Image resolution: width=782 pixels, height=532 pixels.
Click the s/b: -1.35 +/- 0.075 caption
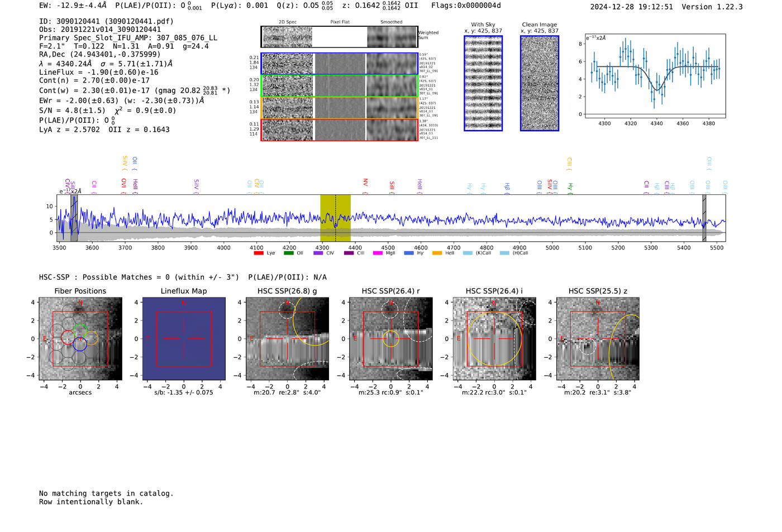[184, 392]
